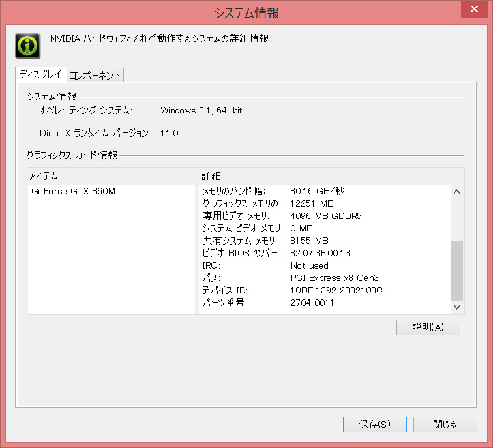The height and width of the screenshot is (448, 493).
Task: Click the 詳細 column header
Action: pyautogui.click(x=211, y=176)
